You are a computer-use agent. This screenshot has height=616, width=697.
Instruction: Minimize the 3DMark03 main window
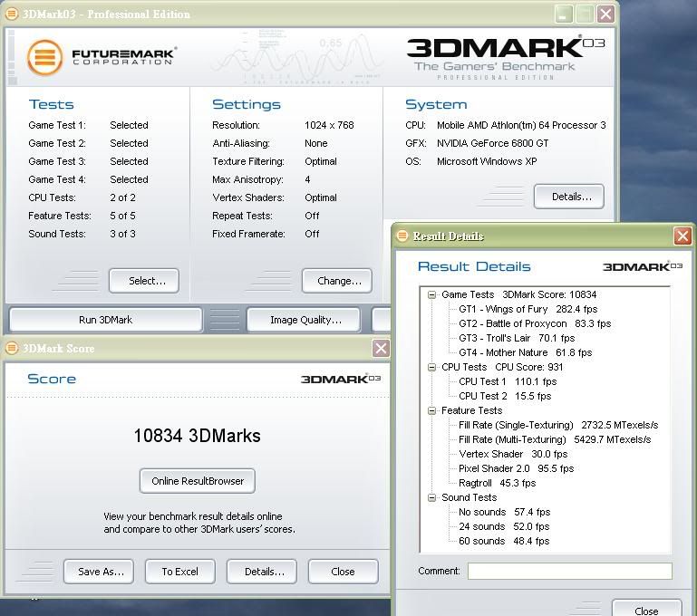(x=564, y=14)
